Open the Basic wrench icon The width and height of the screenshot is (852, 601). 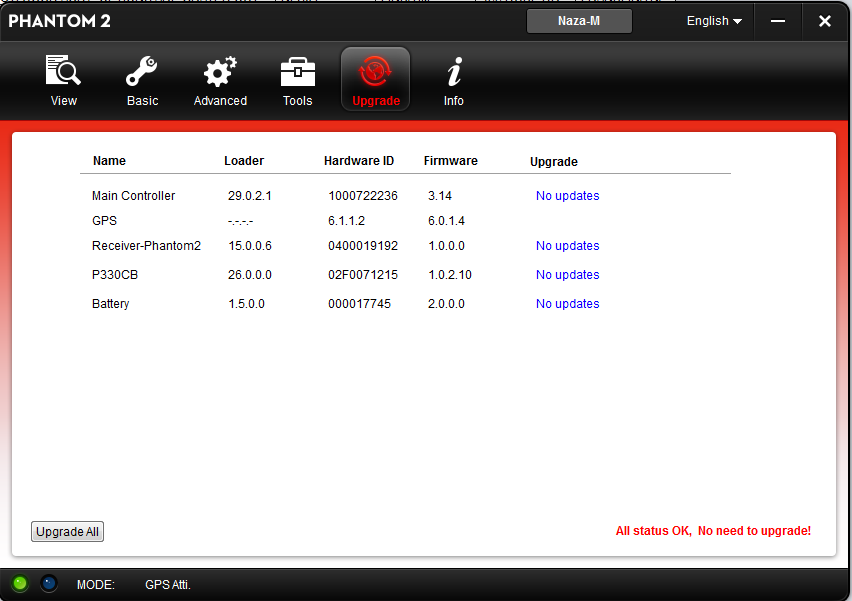pos(142,71)
